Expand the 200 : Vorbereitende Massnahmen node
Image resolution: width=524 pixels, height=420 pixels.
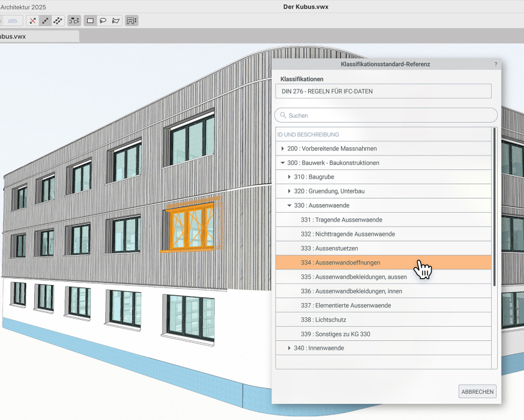(x=283, y=148)
